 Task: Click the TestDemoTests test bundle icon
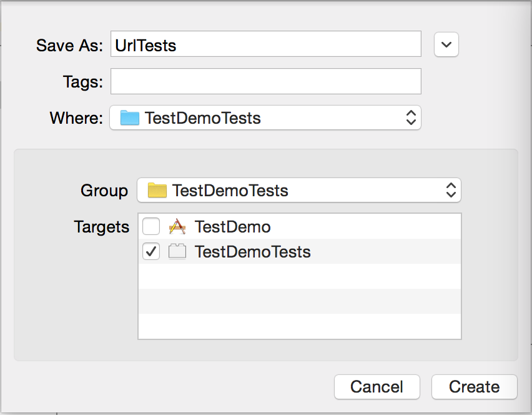pyautogui.click(x=177, y=252)
